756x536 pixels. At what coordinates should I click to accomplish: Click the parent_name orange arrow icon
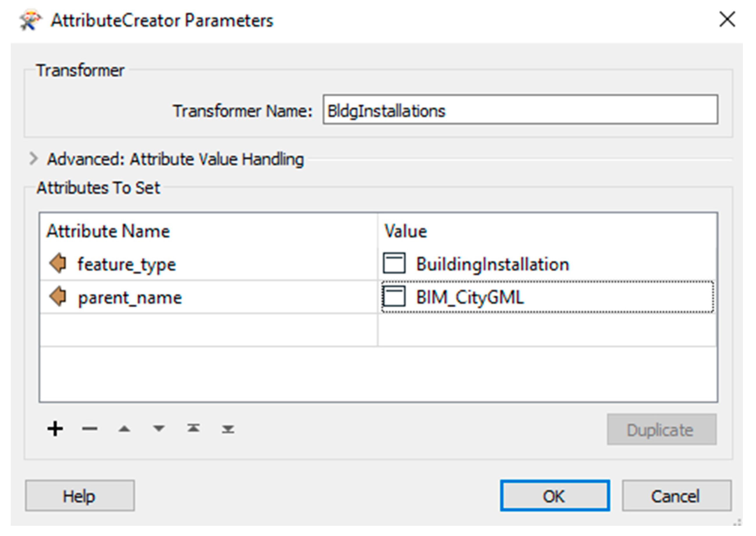click(x=58, y=297)
